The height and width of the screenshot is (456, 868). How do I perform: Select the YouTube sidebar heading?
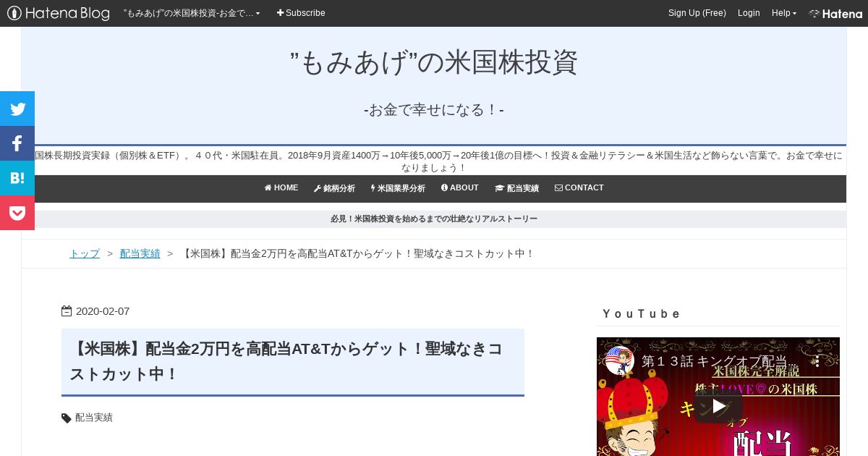tap(642, 313)
